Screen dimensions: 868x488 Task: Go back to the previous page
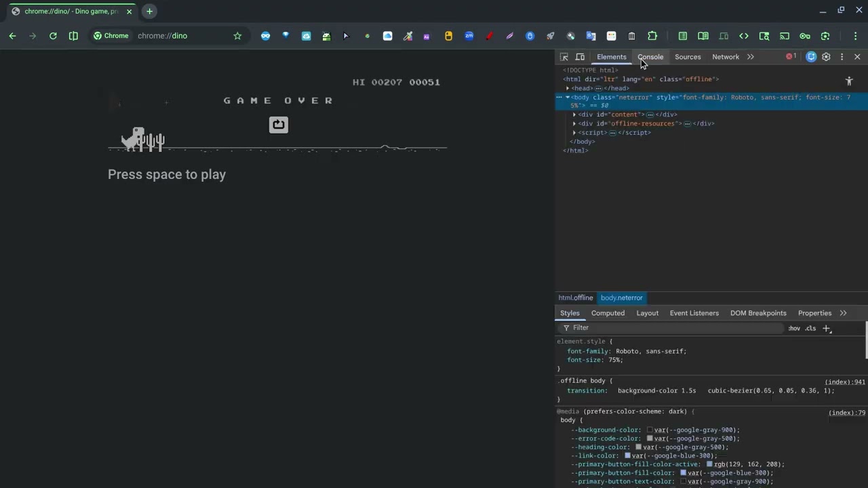(x=12, y=36)
